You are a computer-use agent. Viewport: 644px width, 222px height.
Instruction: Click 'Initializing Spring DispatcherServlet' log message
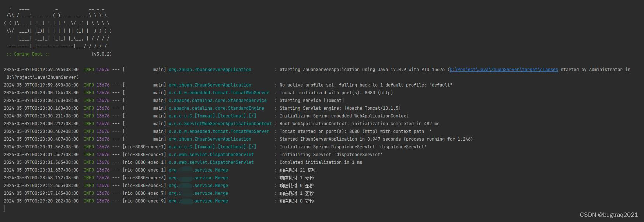click(x=353, y=147)
